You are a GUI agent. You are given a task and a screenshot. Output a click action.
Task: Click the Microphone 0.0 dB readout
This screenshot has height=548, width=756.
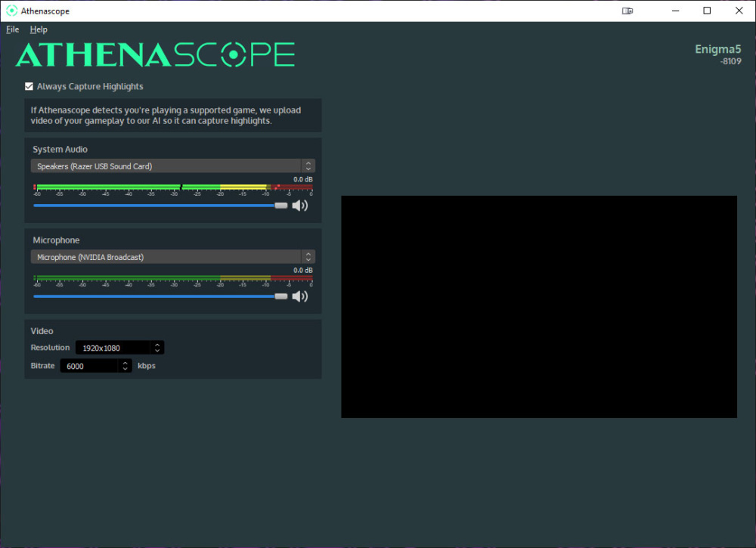point(303,271)
